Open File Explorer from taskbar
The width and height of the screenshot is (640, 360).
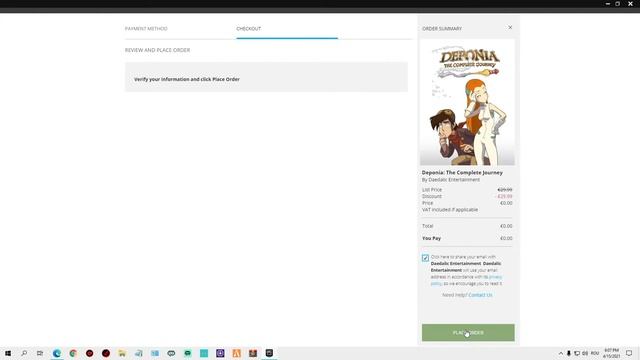coord(122,353)
